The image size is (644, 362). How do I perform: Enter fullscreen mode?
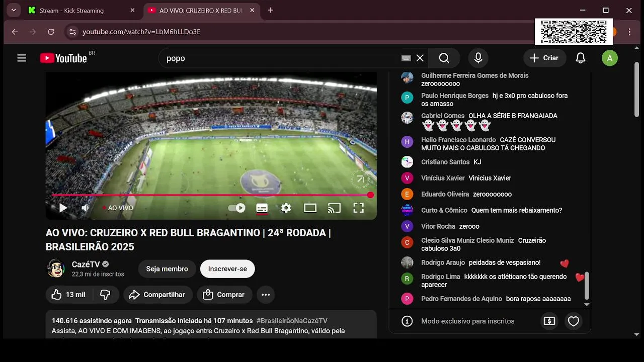point(358,208)
